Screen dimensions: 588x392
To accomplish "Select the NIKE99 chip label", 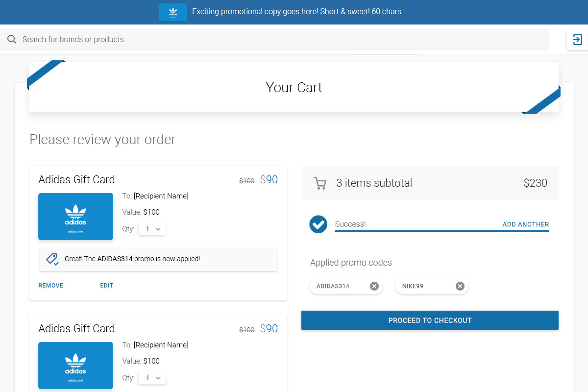I will point(413,286).
